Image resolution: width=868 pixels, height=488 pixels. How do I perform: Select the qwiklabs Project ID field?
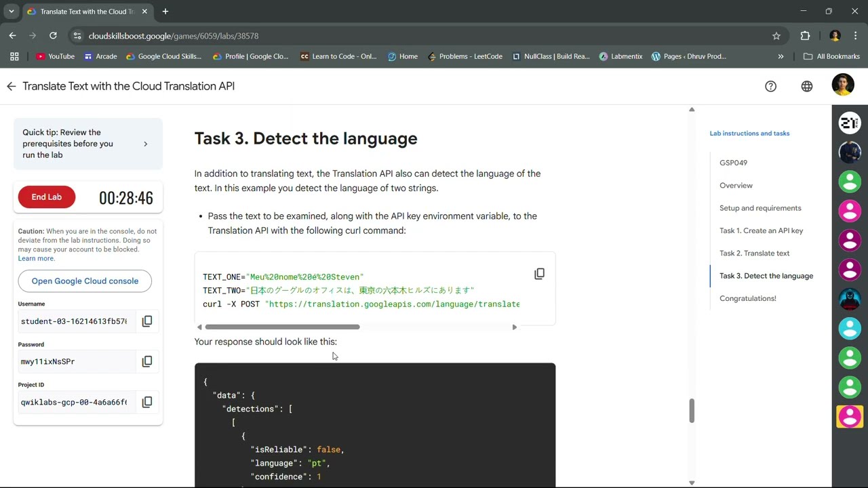(x=77, y=402)
